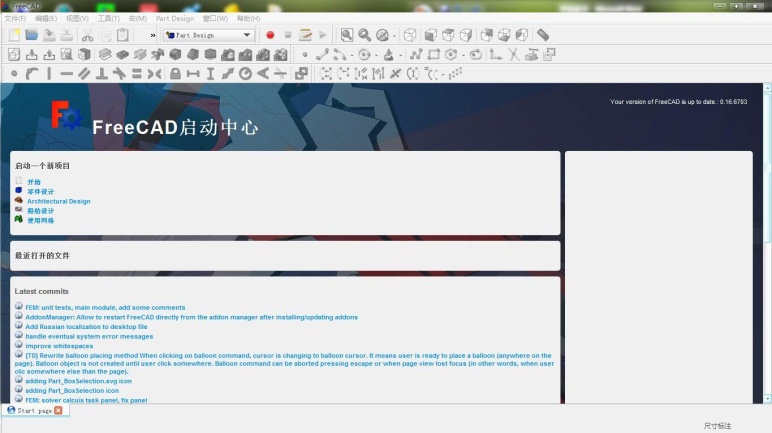Click the Cut scissors icon
This screenshot has height=433, width=772.
[x=88, y=35]
